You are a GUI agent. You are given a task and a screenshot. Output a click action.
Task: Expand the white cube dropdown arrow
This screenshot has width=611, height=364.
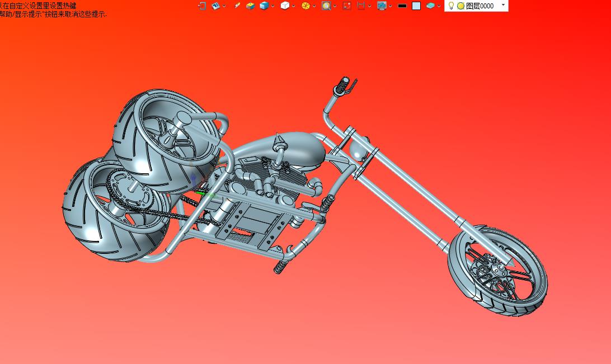[x=294, y=6]
